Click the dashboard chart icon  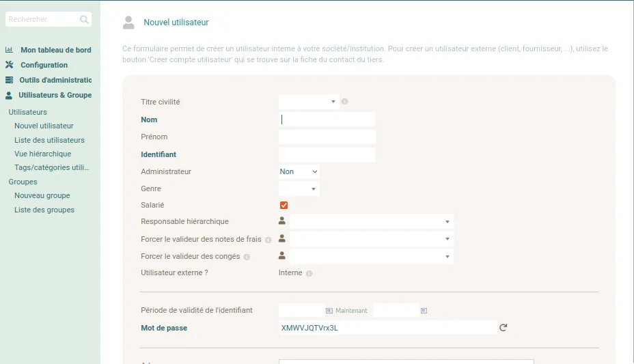tap(9, 50)
